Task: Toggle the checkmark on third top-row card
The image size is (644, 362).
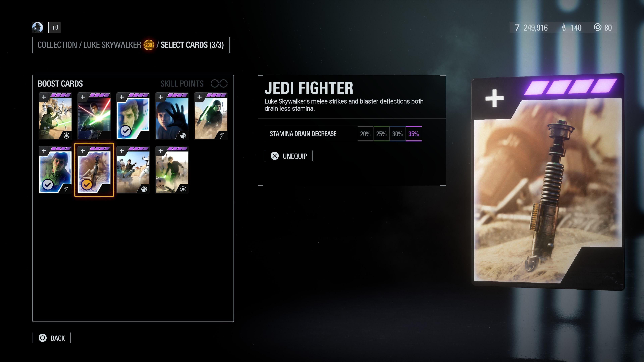Action: (x=126, y=131)
